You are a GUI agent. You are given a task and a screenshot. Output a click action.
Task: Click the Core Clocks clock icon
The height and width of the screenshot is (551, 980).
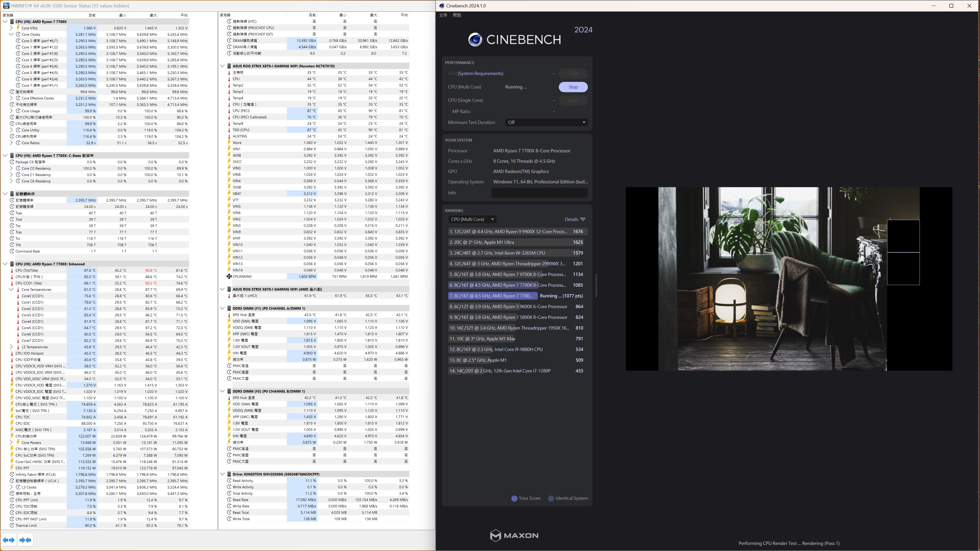click(18, 34)
